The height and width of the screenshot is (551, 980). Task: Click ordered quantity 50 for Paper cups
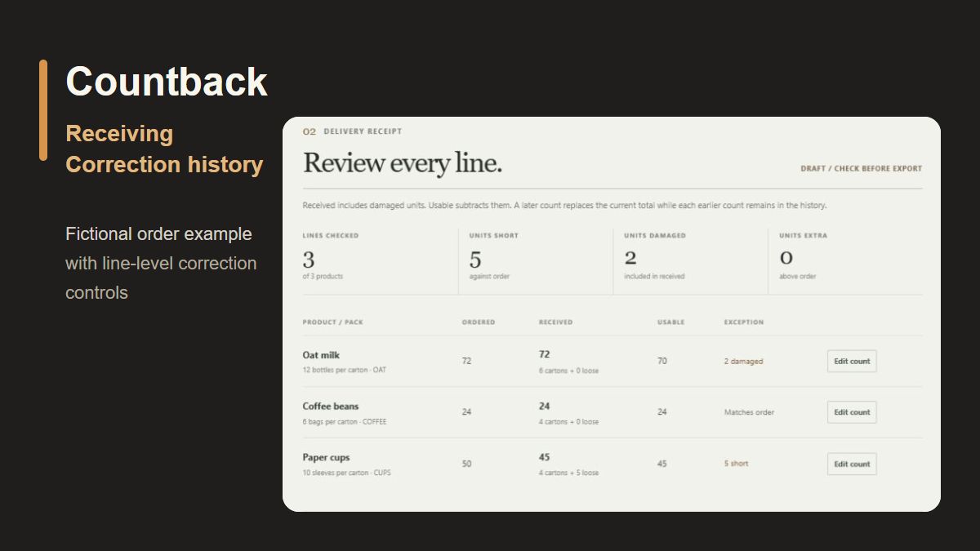(466, 464)
